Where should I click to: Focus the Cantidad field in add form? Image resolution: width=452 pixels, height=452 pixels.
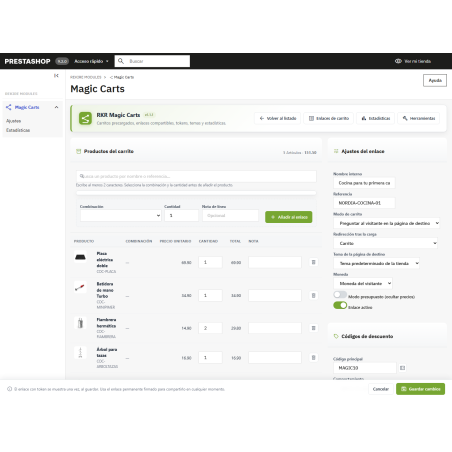tap(181, 215)
